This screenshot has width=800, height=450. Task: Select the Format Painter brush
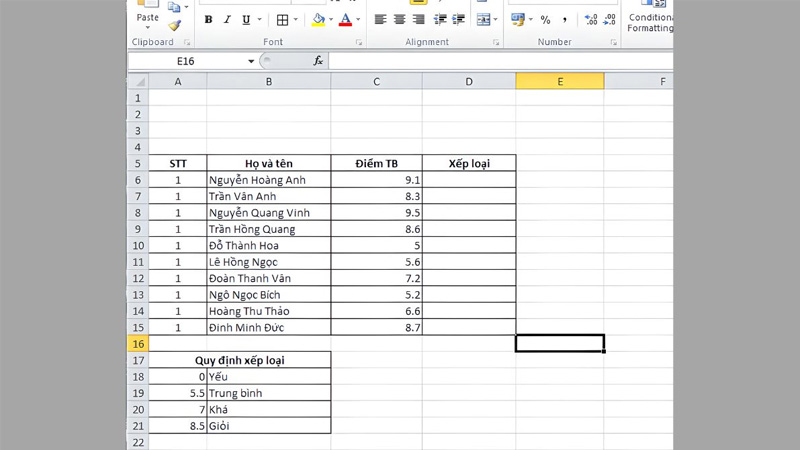tap(174, 25)
